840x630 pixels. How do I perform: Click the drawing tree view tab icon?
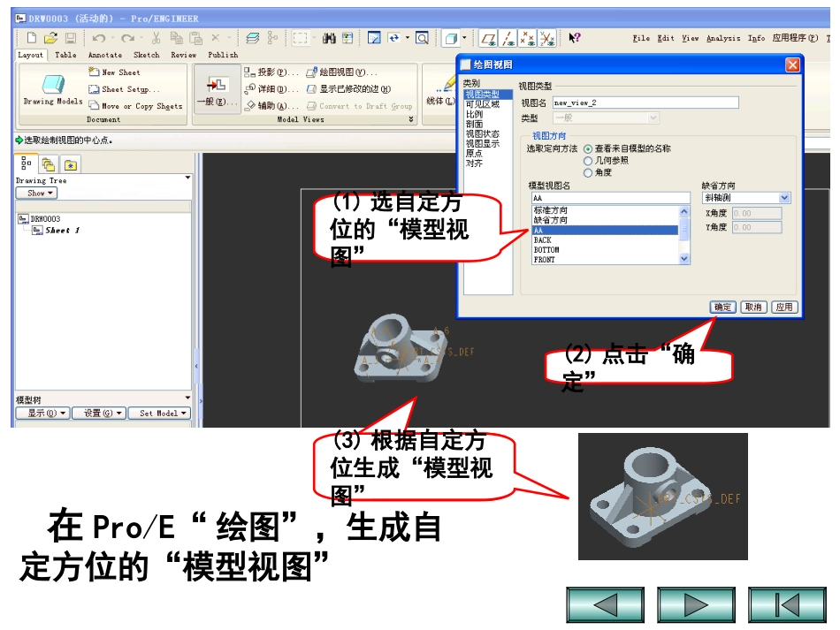point(26,163)
